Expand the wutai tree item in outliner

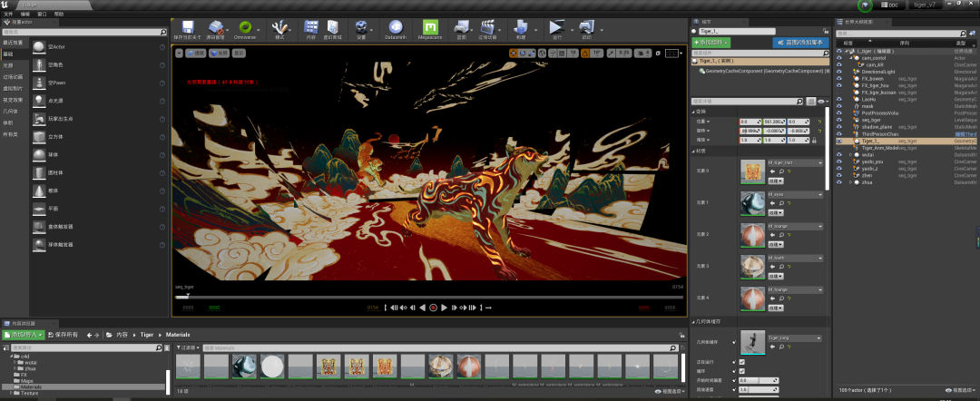(x=850, y=154)
